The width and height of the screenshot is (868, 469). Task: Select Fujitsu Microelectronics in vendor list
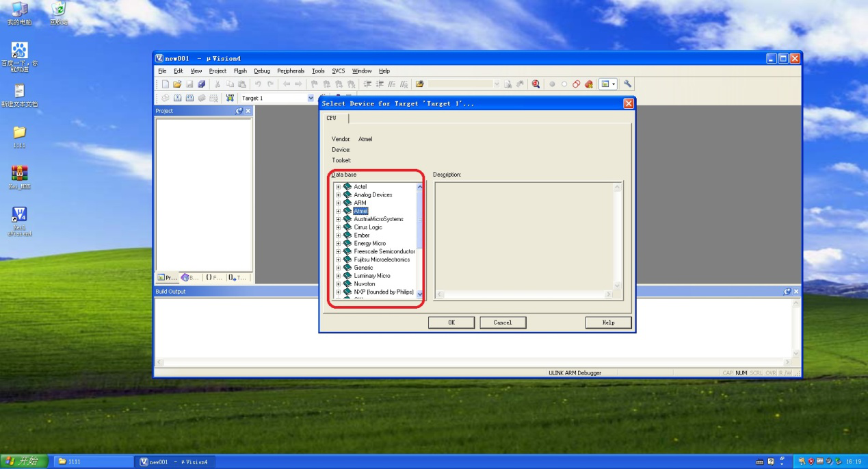[382, 259]
